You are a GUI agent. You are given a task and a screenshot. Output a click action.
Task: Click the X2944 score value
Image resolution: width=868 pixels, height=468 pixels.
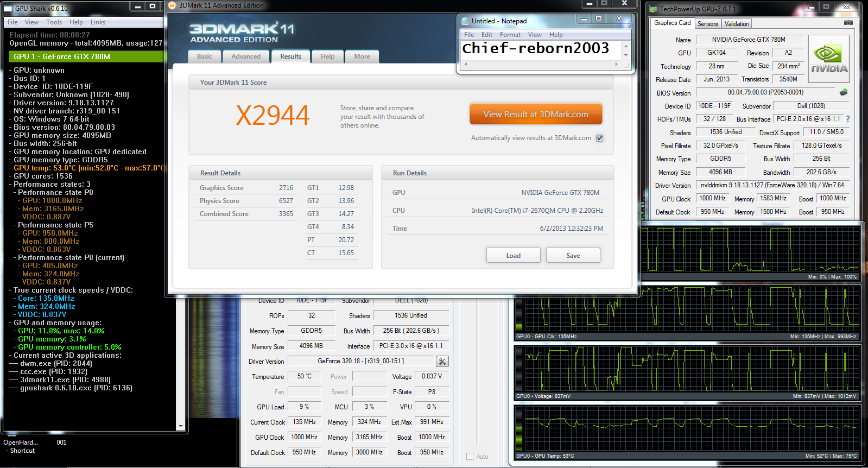[273, 115]
